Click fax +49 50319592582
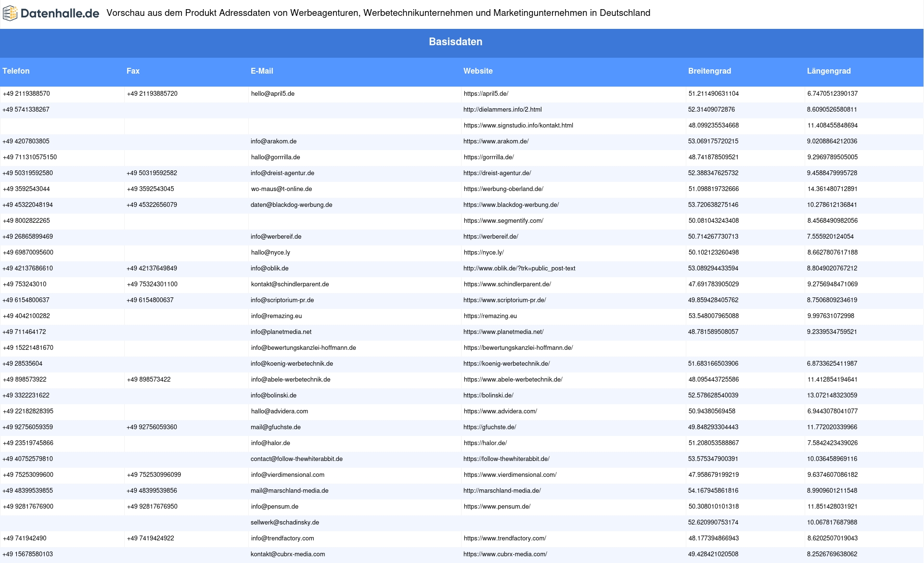The image size is (924, 563). point(152,173)
